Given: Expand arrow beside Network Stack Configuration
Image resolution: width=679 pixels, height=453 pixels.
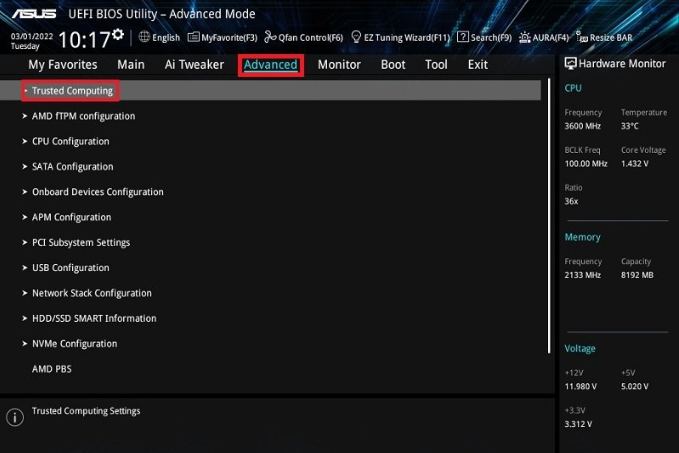Looking at the screenshot, I should coord(25,293).
